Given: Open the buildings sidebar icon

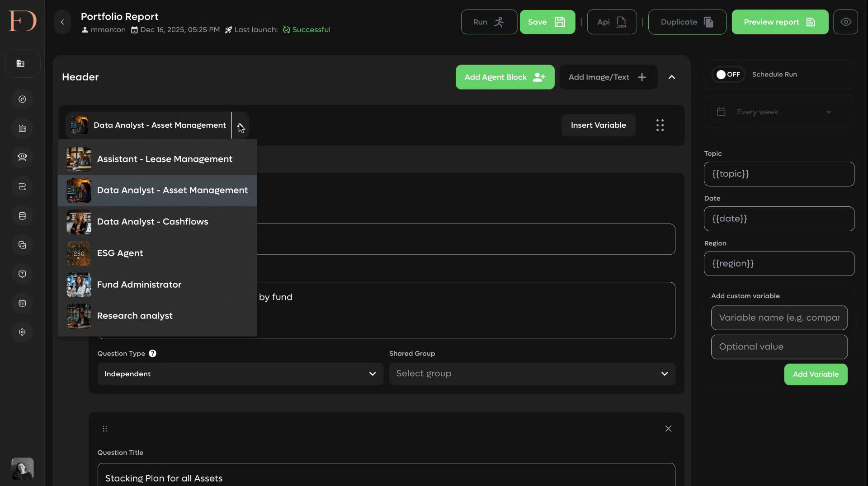Looking at the screenshot, I should tap(22, 128).
